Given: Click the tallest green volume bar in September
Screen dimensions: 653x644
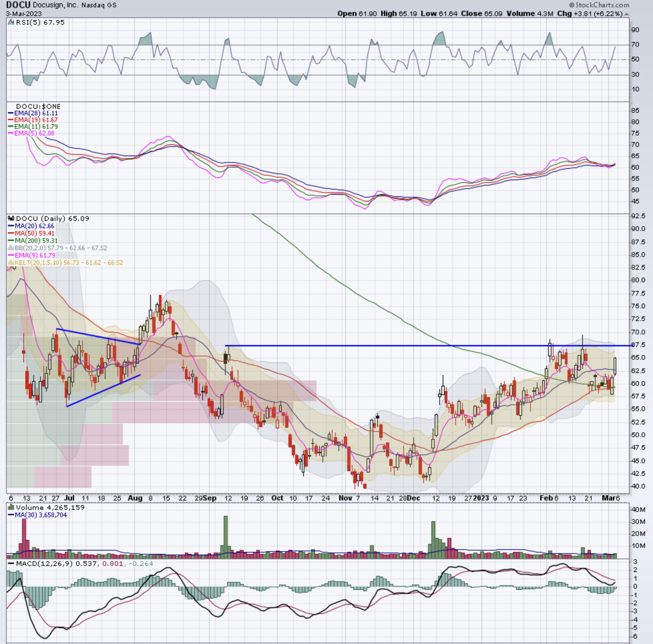Looking at the screenshot, I should pyautogui.click(x=225, y=537).
